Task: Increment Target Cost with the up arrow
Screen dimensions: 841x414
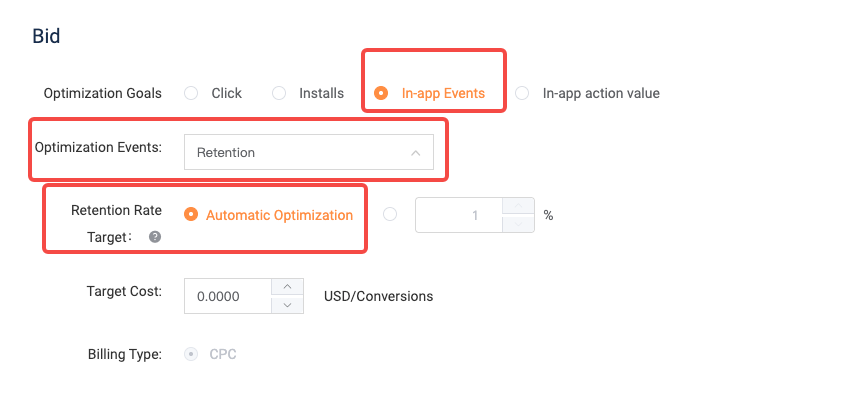Action: 287,287
